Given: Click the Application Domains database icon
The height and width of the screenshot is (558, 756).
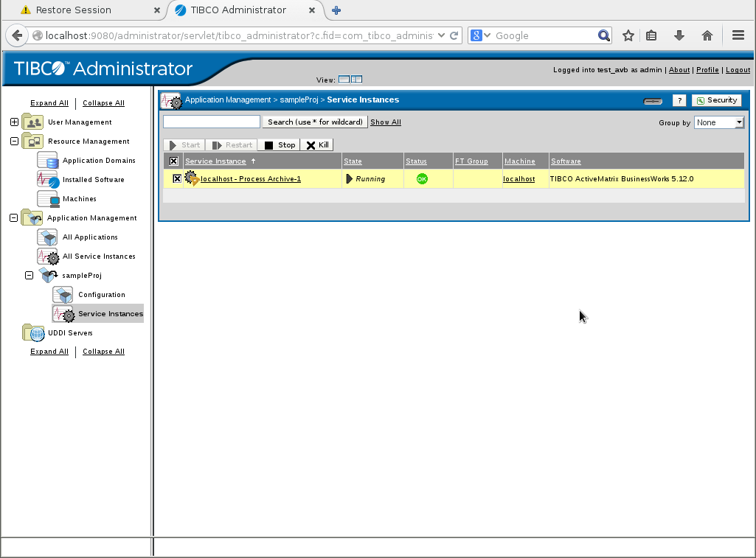Looking at the screenshot, I should (x=47, y=160).
